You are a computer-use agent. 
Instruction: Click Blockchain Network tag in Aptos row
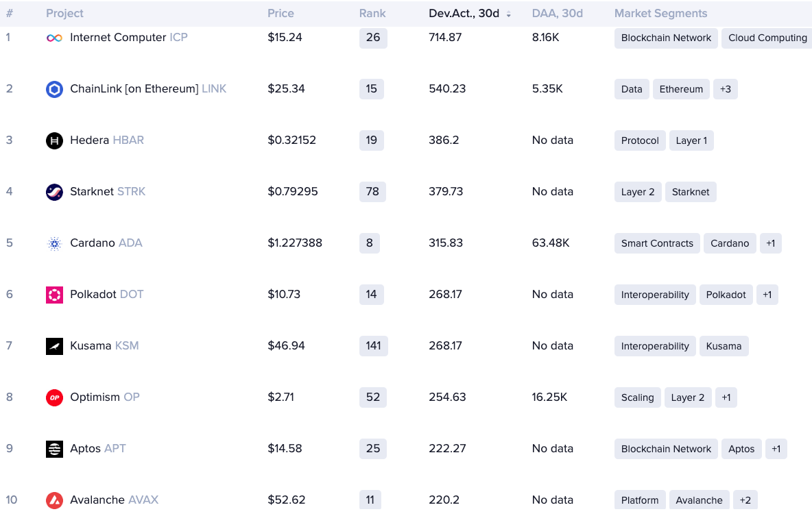[x=666, y=449]
